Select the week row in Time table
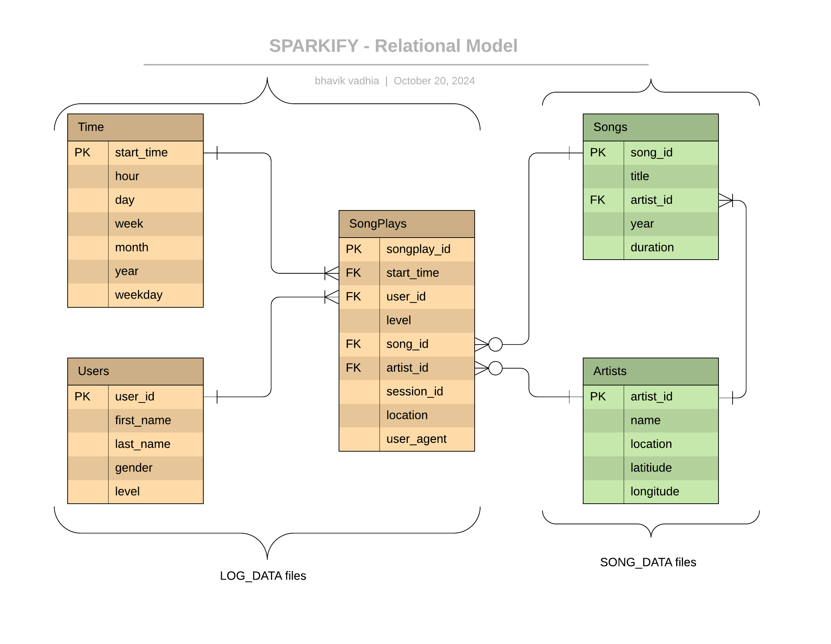Screen dimensions: 831x644 135,224
